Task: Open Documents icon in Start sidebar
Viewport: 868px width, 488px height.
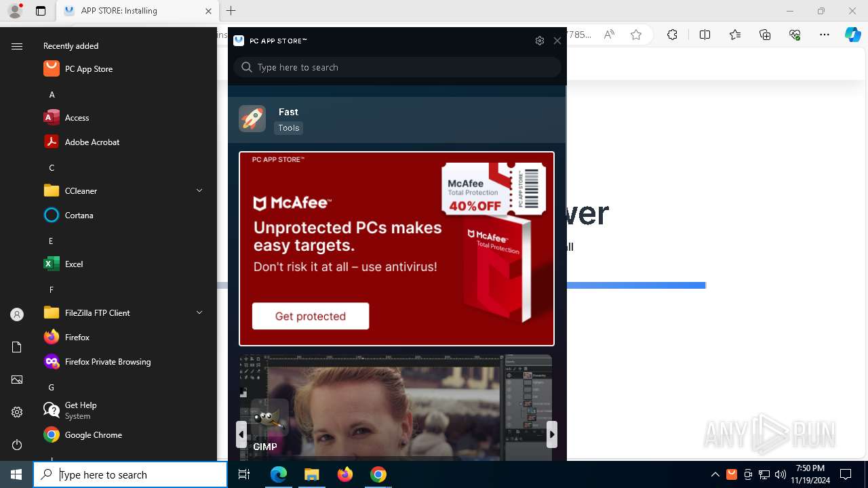Action: 17,347
